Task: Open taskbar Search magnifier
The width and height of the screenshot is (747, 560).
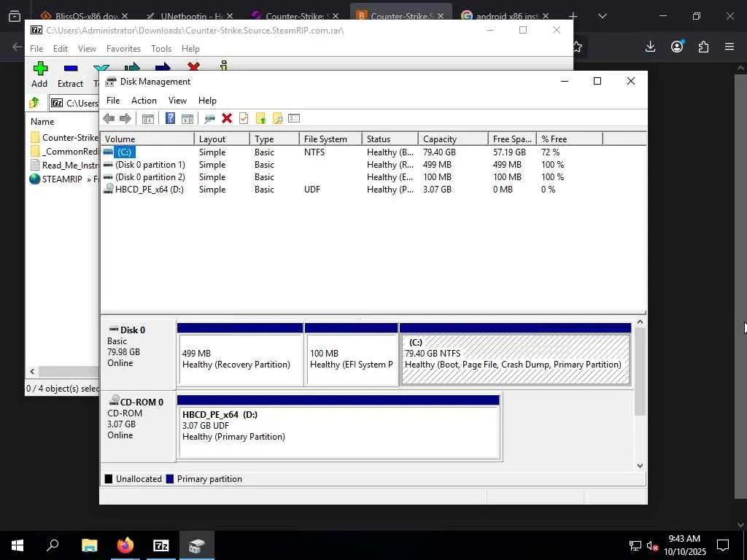Action: [x=53, y=545]
